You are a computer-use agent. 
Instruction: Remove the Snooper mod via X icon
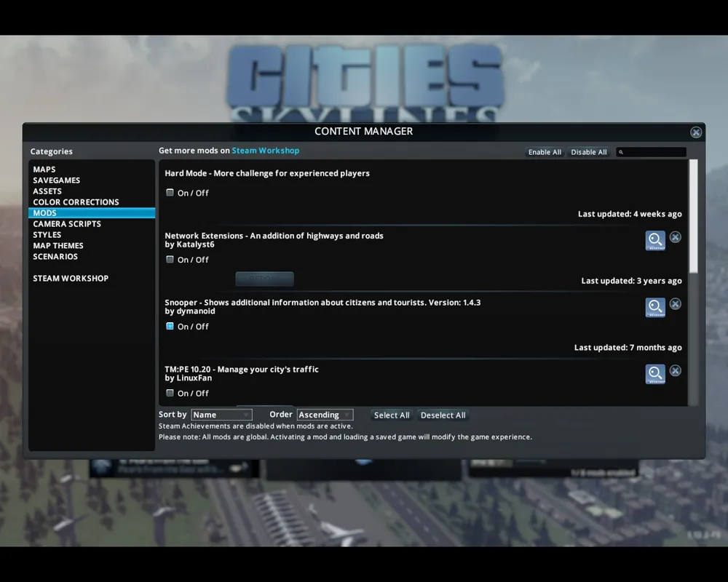[676, 304]
